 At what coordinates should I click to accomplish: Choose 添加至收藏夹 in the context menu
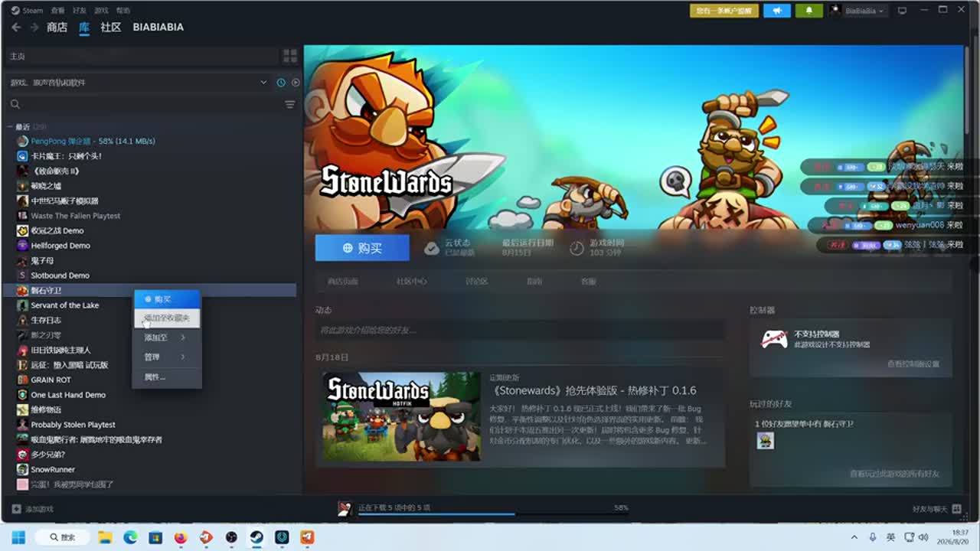point(168,318)
